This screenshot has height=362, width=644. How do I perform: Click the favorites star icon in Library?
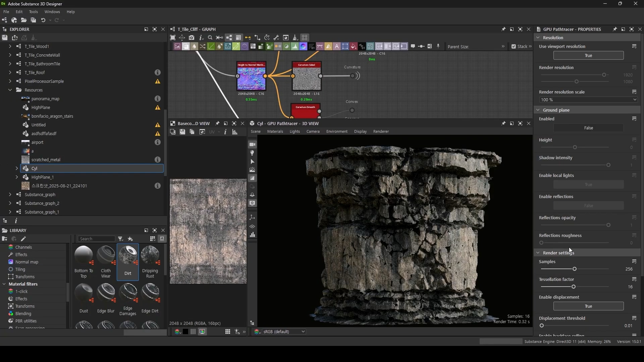(x=130, y=239)
